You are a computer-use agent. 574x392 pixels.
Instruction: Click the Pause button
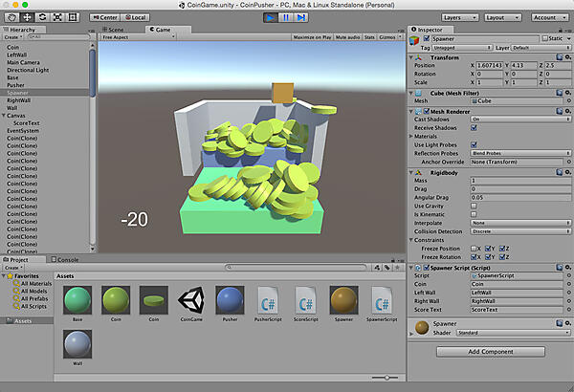(x=286, y=17)
